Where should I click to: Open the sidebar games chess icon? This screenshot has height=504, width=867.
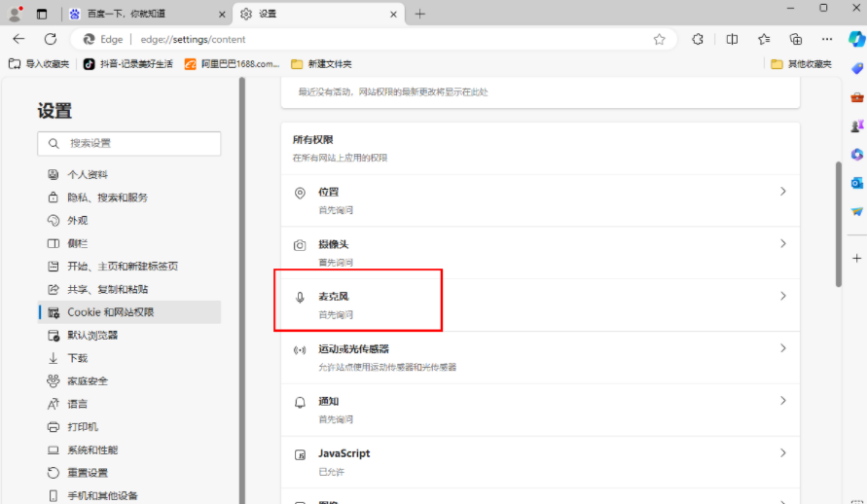click(x=857, y=126)
